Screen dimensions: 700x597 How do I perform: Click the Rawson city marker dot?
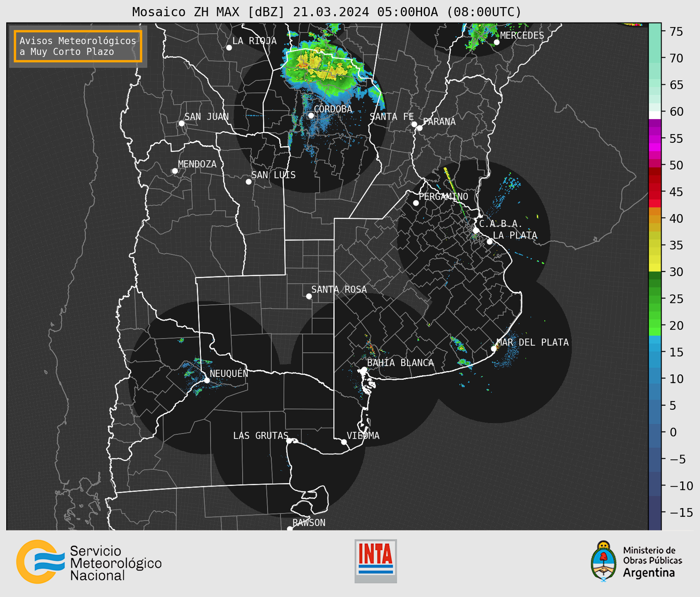tap(290, 529)
